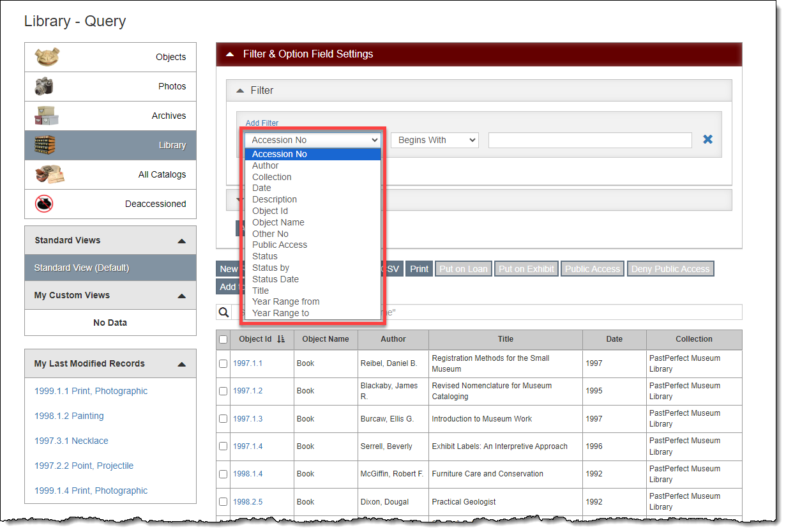
Task: Select Status Date in dropdown list
Action: [x=275, y=279]
